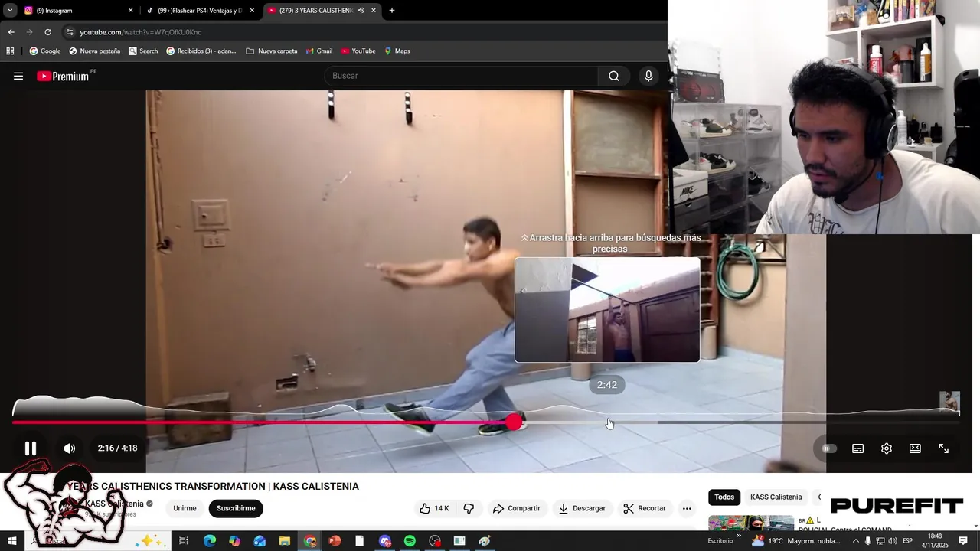Viewport: 980px width, 551px height.
Task: Open a new browser tab
Action: pos(392,11)
